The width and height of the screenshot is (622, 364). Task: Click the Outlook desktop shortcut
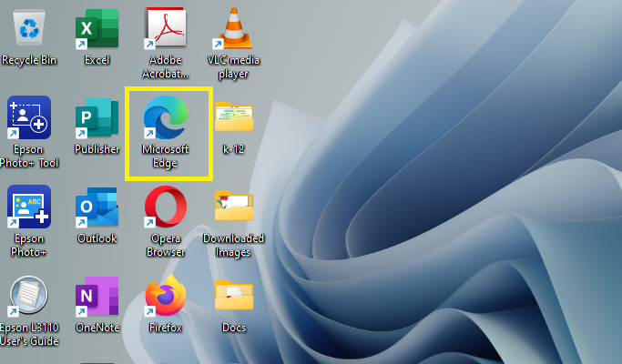coord(97,207)
